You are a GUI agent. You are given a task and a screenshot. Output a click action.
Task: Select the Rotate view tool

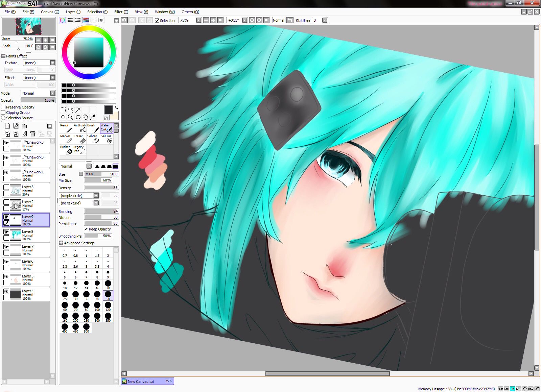[78, 117]
